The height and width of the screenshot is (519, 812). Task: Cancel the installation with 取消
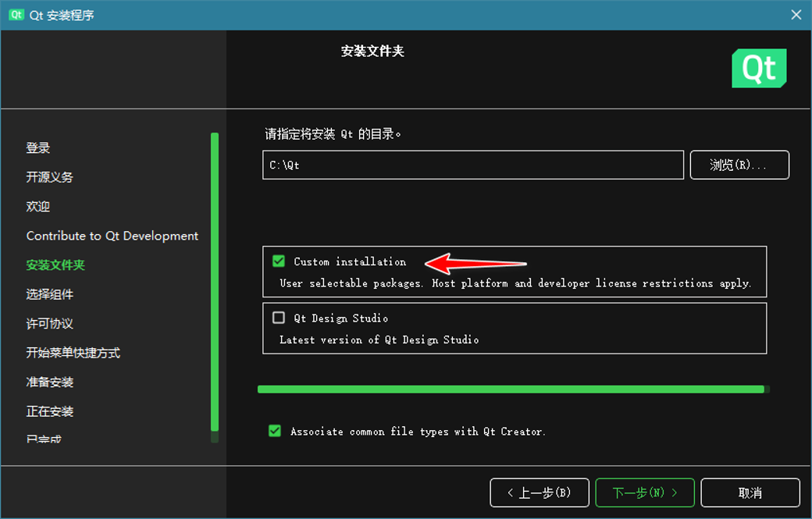pos(749,492)
